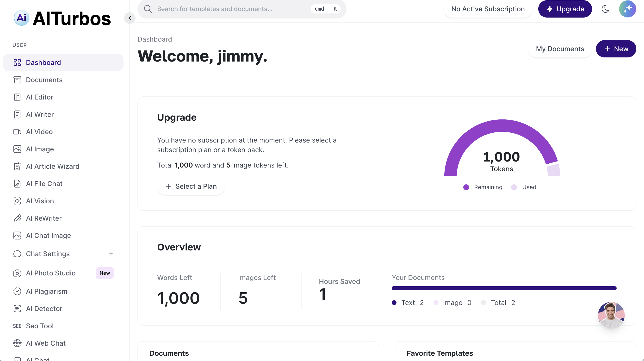
Task: Click the AI Article Wizard icon
Action: point(17,166)
